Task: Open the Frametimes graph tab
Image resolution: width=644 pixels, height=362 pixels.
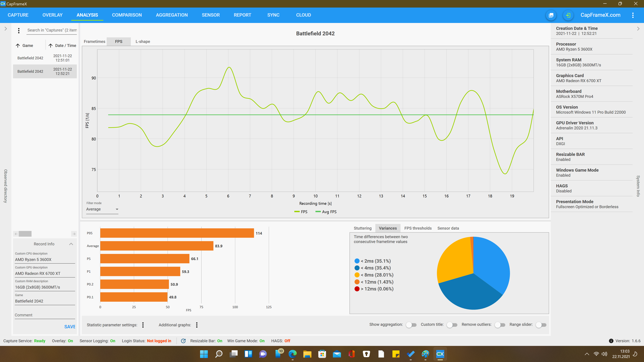Action: pyautogui.click(x=94, y=41)
